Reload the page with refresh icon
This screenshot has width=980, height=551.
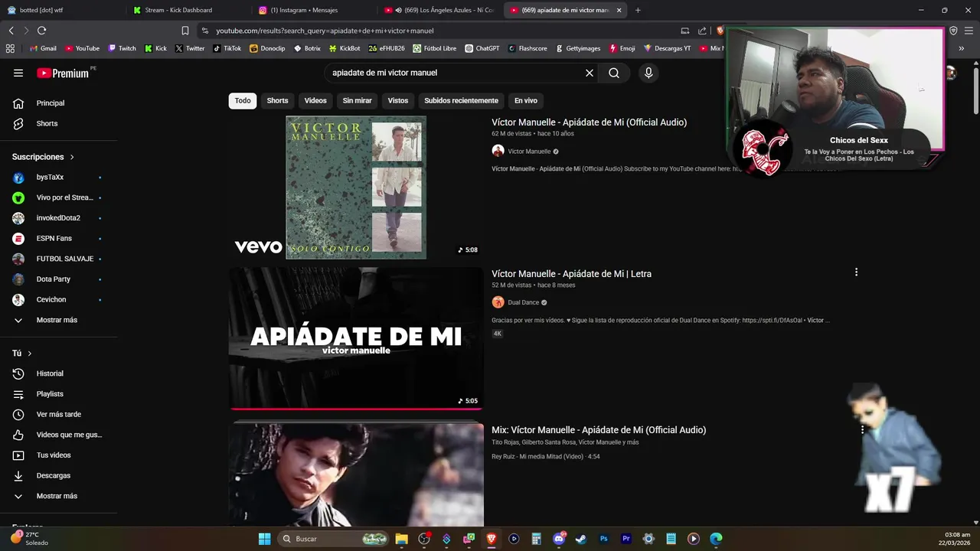(41, 31)
